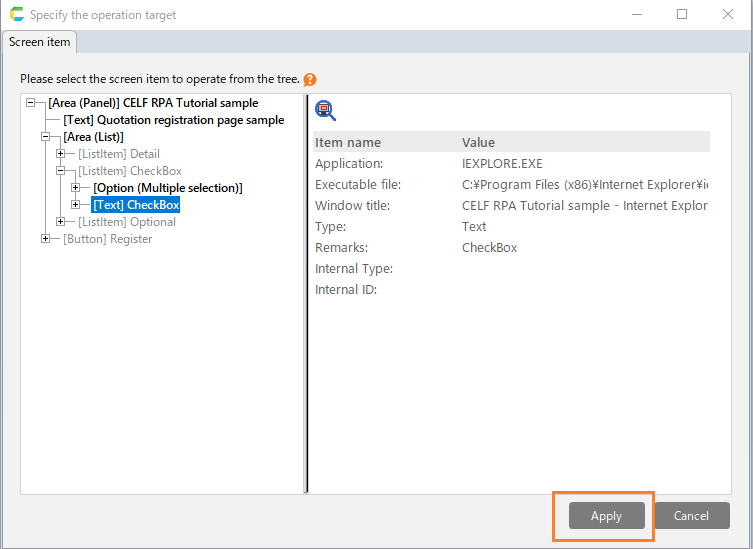Screen dimensions: 753x549
Task: Maximize the Specify the operation target window
Action: coord(682,15)
